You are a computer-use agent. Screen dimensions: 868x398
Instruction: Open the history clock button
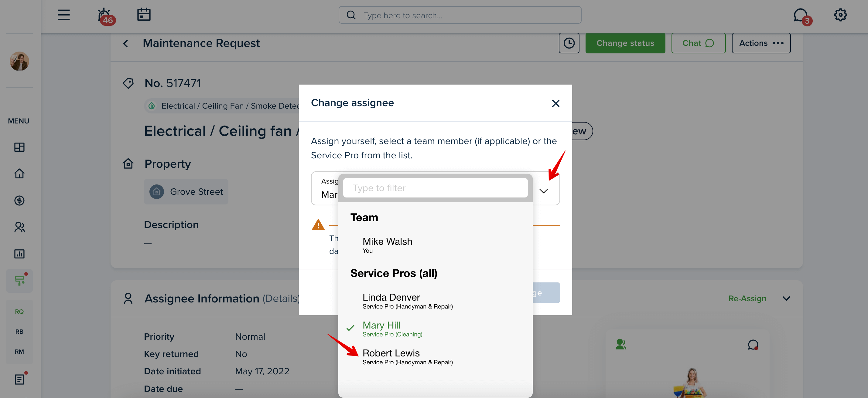click(x=569, y=43)
